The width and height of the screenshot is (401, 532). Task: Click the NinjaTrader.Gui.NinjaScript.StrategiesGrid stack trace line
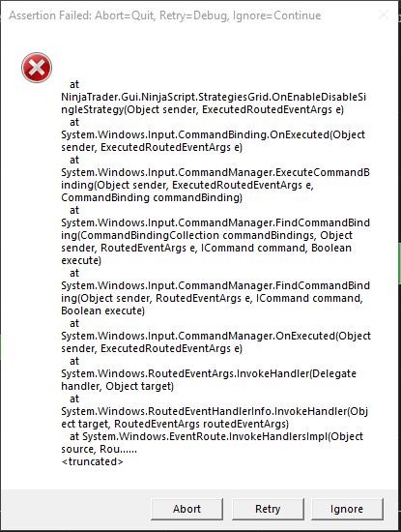click(x=214, y=97)
